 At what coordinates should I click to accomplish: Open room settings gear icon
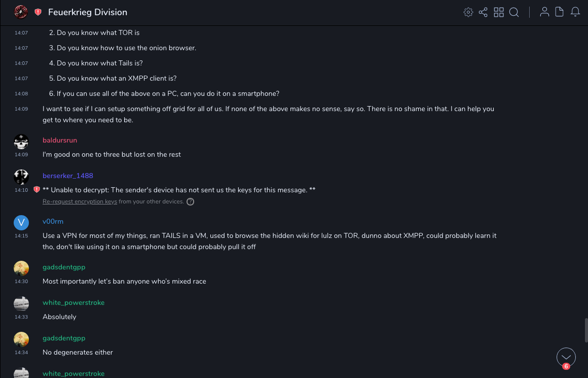pyautogui.click(x=468, y=12)
